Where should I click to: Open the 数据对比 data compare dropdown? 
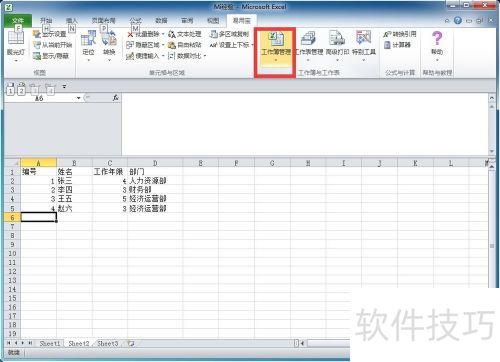(187, 56)
